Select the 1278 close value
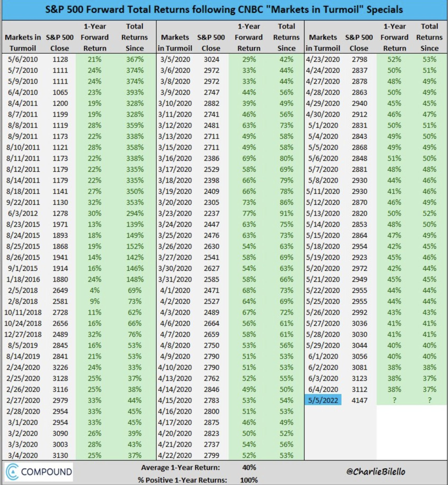The height and width of the screenshot is (485, 448). (60, 213)
